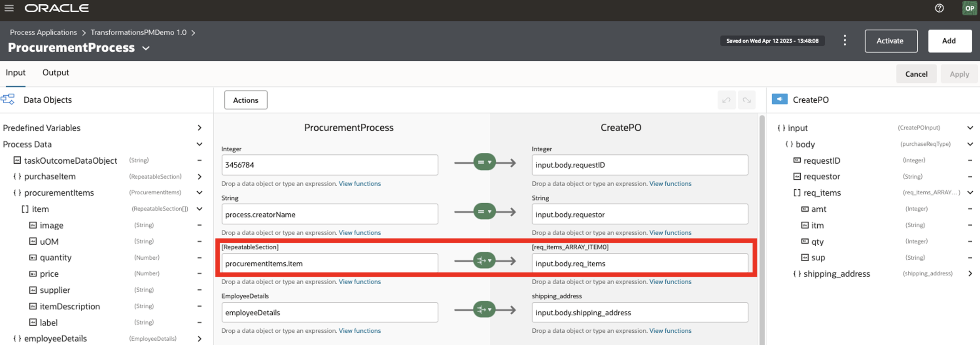The width and height of the screenshot is (980, 345).
Task: Click the process.creatorName expression field
Action: tap(329, 214)
